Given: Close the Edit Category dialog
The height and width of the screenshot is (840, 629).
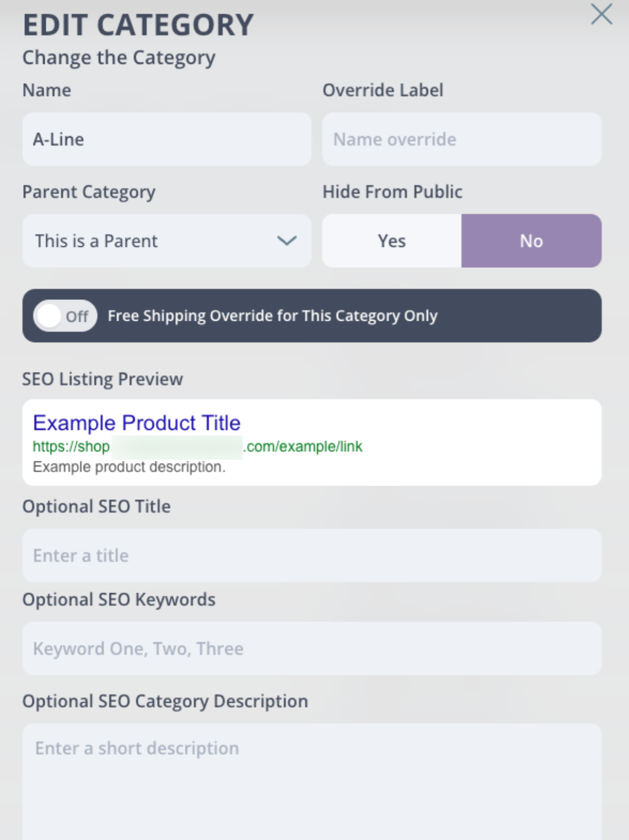Looking at the screenshot, I should [x=601, y=14].
